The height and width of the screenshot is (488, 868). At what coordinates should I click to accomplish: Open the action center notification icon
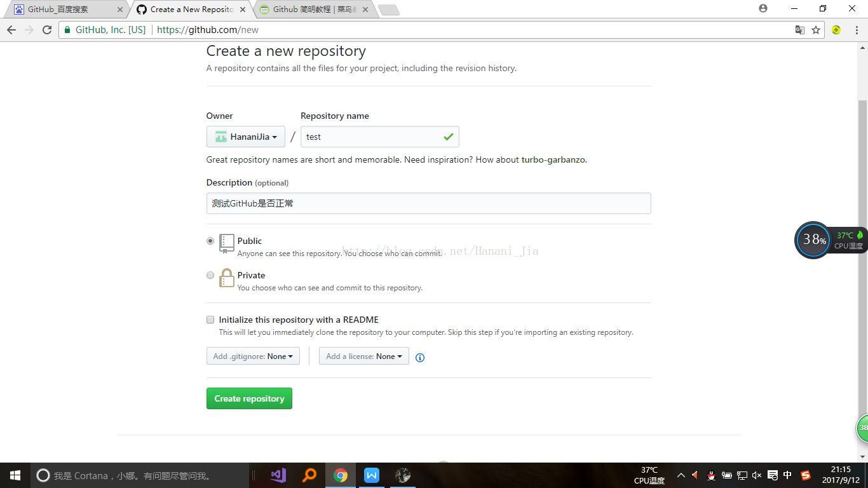point(773,475)
